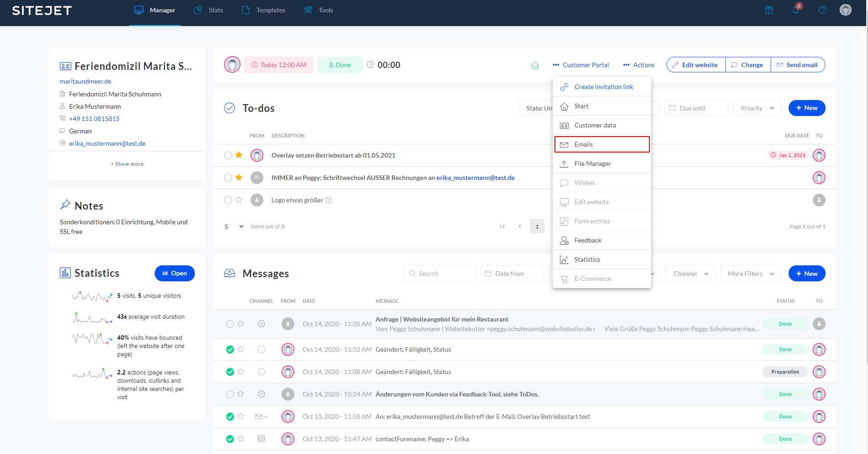Click the Edit website button
The image size is (868, 454).
[695, 65]
